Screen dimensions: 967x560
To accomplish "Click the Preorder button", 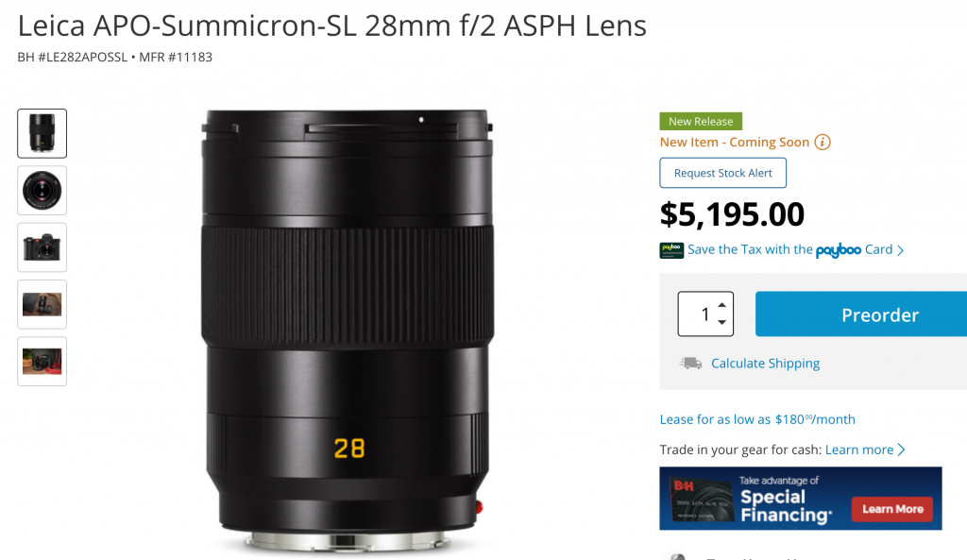I will click(x=861, y=314).
